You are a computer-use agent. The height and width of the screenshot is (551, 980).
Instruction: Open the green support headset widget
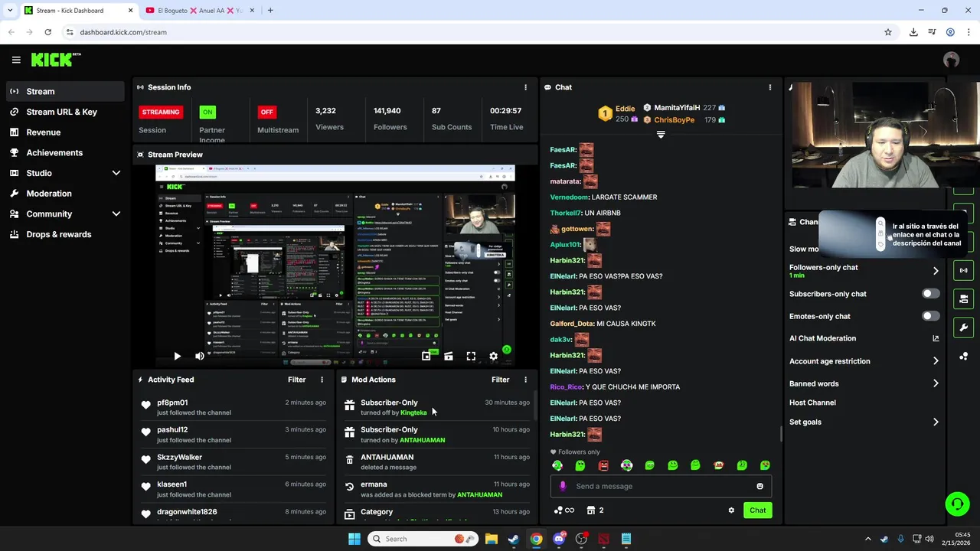pyautogui.click(x=957, y=504)
